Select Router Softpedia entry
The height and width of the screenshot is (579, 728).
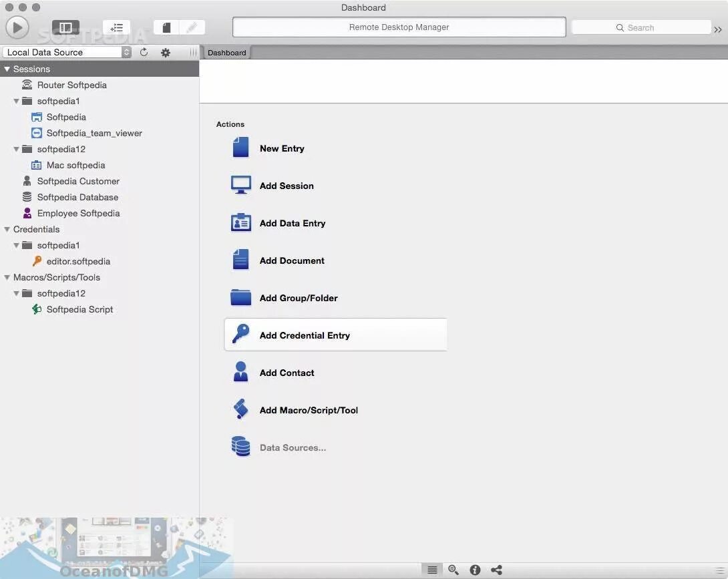pyautogui.click(x=72, y=85)
